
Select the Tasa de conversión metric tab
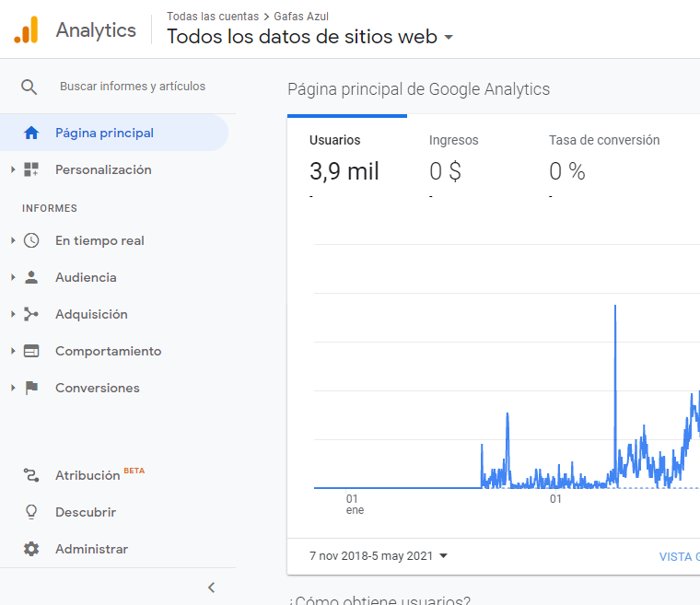point(604,166)
